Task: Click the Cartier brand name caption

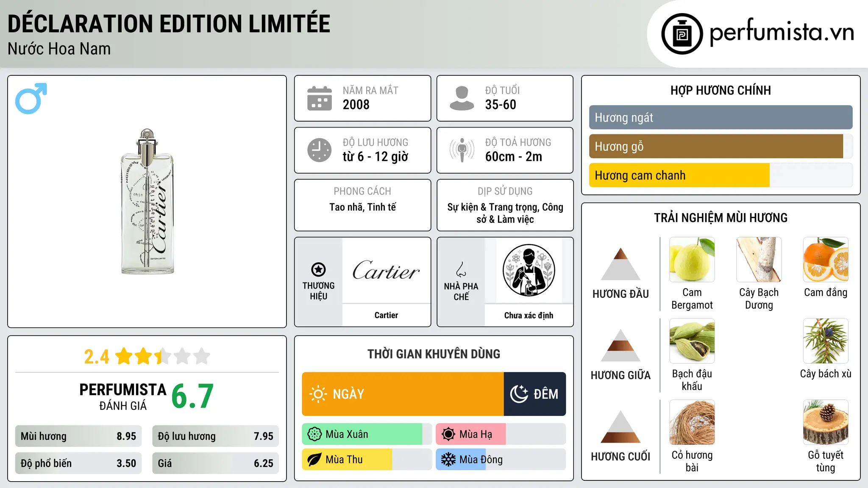Action: pyautogui.click(x=386, y=315)
